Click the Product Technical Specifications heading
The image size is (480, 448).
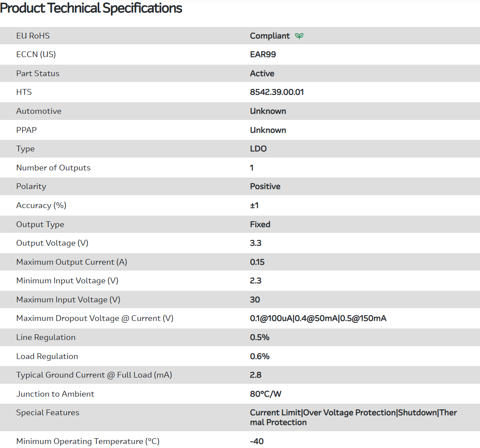[91, 8]
